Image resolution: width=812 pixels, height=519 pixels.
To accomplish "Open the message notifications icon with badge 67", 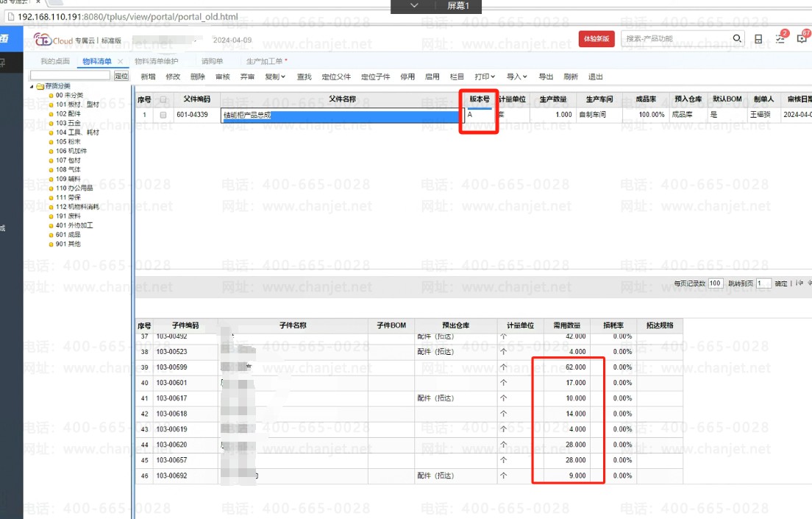I will coord(802,38).
